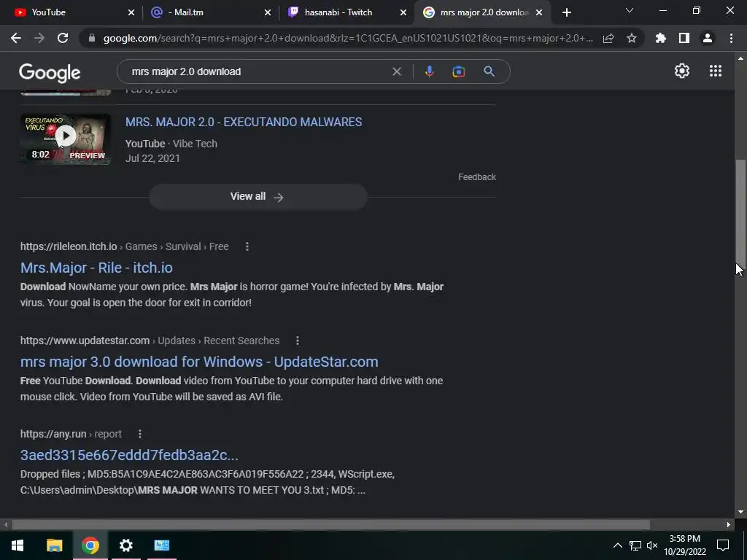Screen dimensions: 747x560
Task: Open File Explorer from the taskbar
Action: click(54, 545)
